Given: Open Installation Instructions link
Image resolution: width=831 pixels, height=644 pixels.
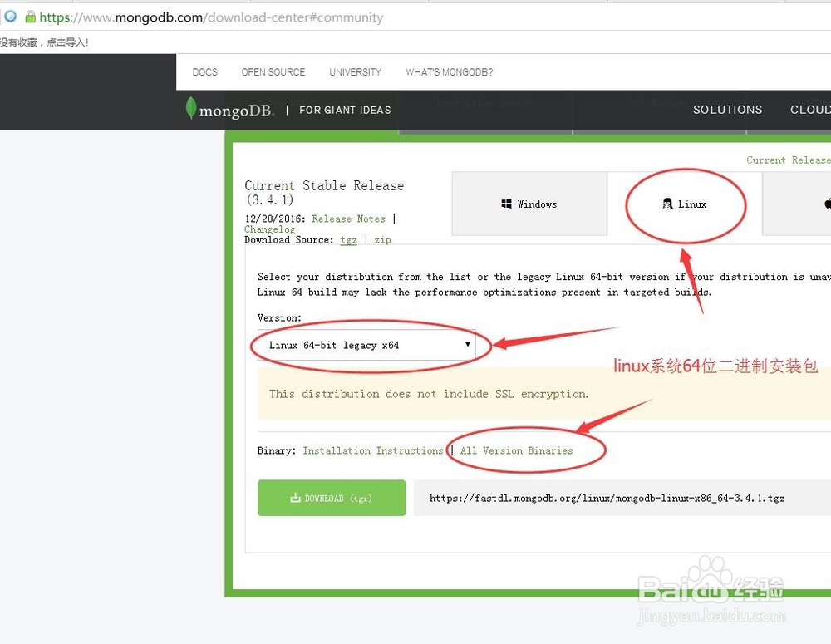Looking at the screenshot, I should coord(372,450).
